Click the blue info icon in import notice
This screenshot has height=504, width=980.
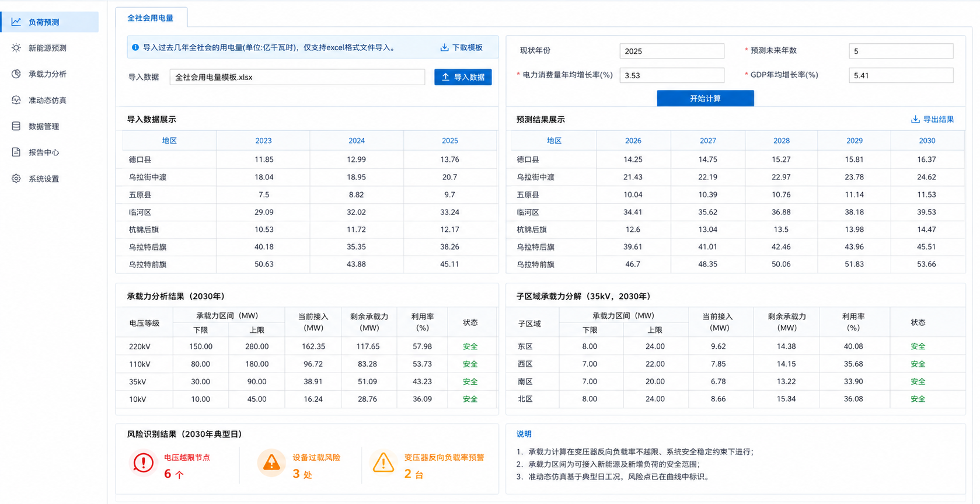point(135,47)
